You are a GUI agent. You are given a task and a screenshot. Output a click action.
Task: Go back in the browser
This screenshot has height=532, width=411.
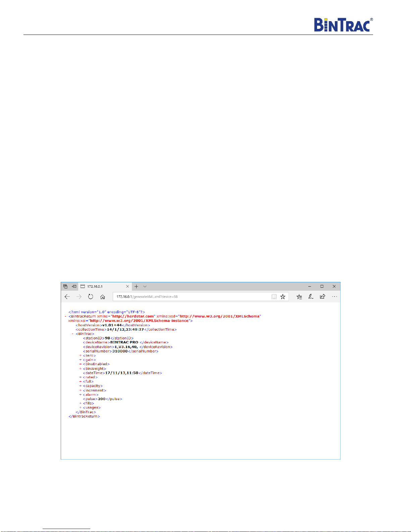pyautogui.click(x=67, y=297)
